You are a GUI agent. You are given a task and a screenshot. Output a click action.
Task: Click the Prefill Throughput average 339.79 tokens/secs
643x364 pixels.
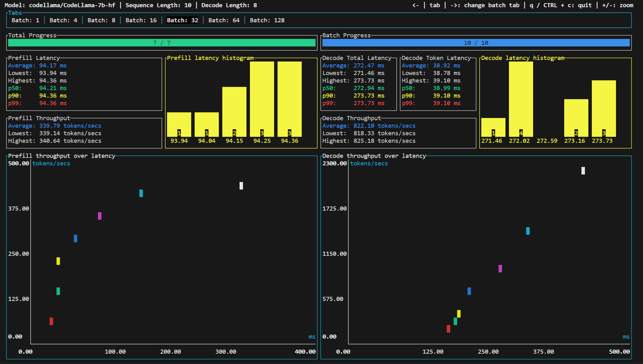[70, 126]
